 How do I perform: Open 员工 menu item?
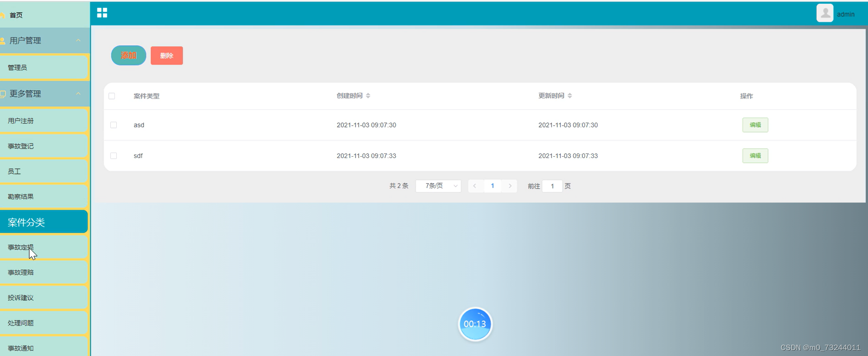point(44,172)
